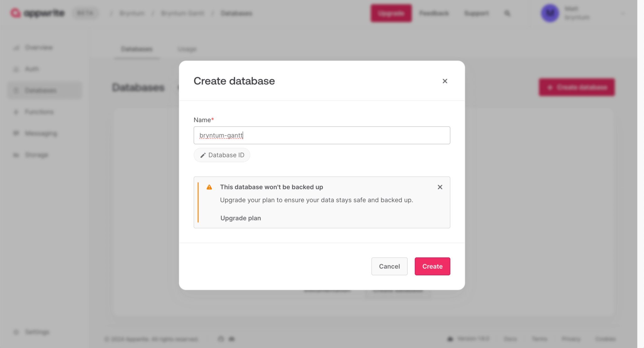Click the Upgrade button in header
This screenshot has width=644, height=348.
[391, 13]
